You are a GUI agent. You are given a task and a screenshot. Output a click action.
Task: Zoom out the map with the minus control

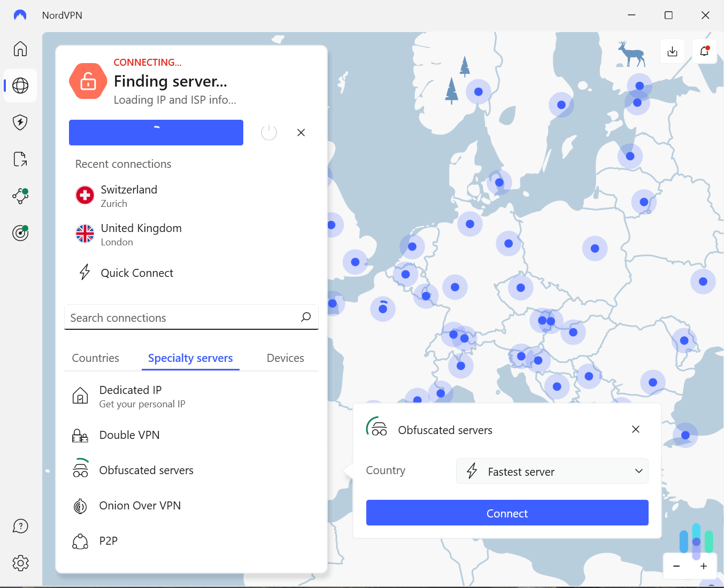tap(676, 566)
